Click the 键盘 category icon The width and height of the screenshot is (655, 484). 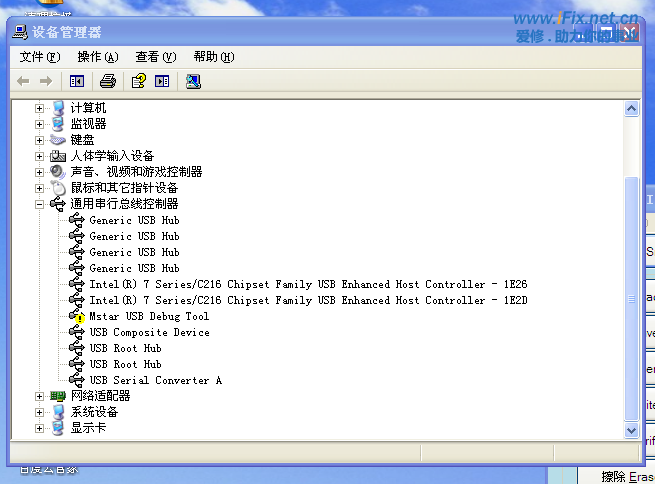58,140
